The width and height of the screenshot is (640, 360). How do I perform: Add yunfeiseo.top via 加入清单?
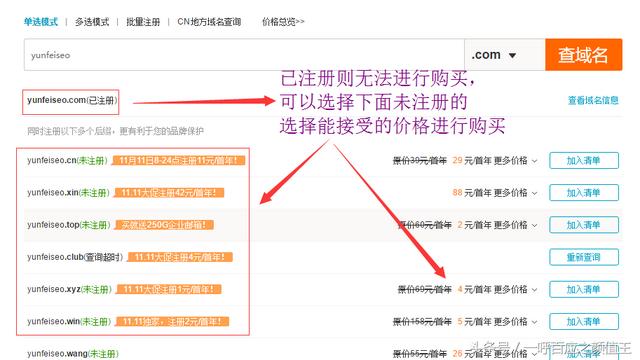click(x=584, y=225)
